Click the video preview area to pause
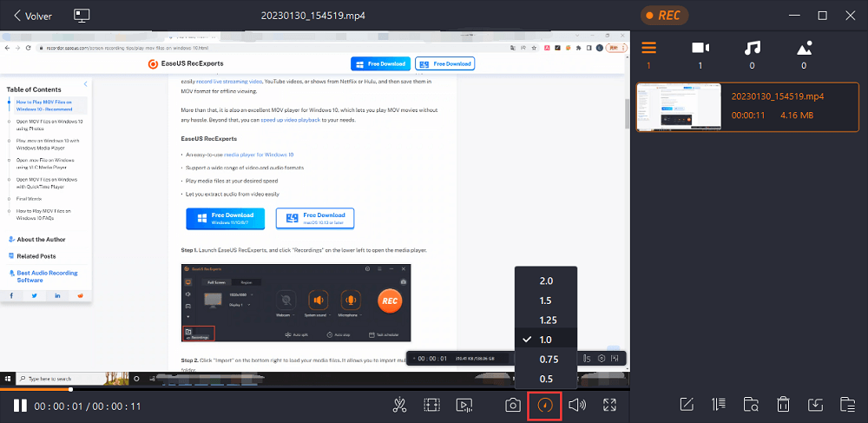This screenshot has width=868, height=423. point(315,208)
